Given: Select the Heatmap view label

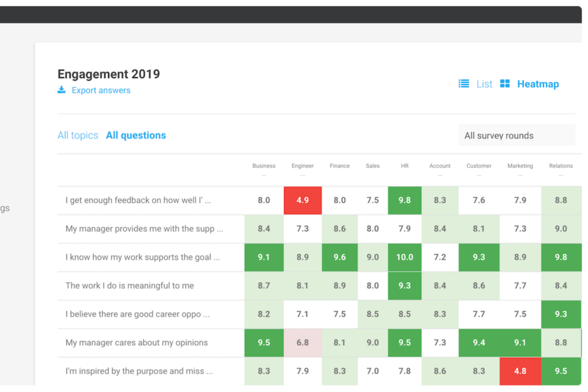Looking at the screenshot, I should [538, 84].
